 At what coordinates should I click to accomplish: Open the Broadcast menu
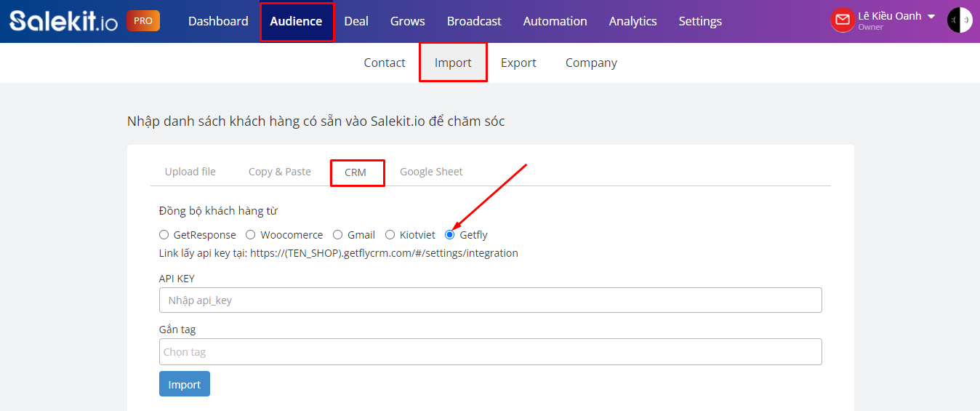(474, 21)
